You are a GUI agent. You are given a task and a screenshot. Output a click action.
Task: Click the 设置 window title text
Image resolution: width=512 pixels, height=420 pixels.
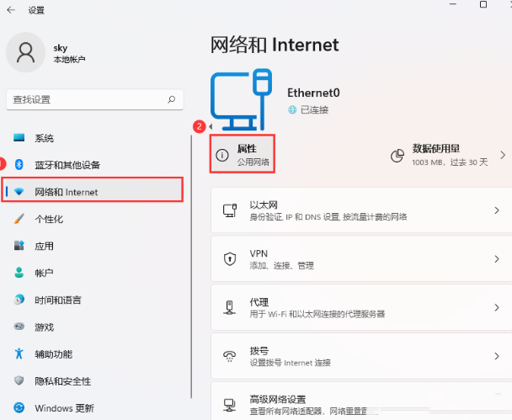(36, 10)
